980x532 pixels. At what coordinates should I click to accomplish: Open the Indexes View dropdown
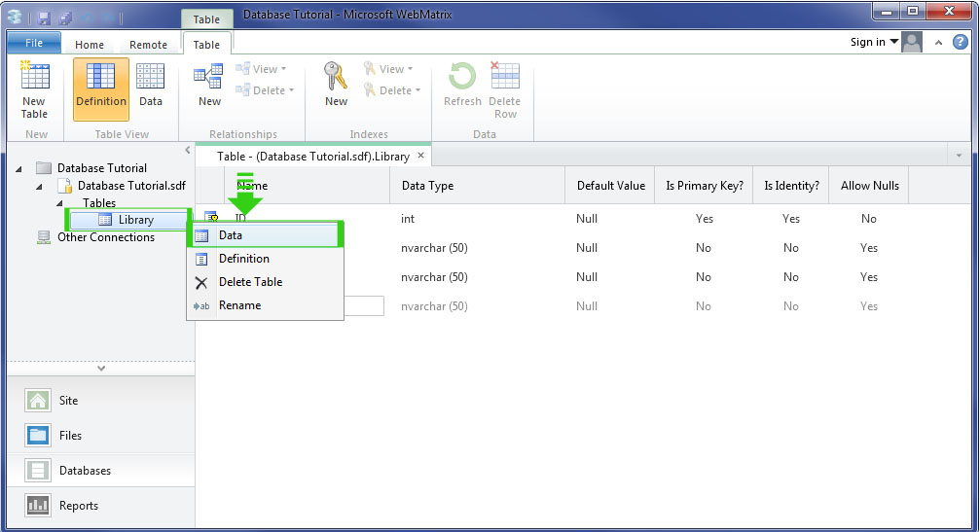388,69
